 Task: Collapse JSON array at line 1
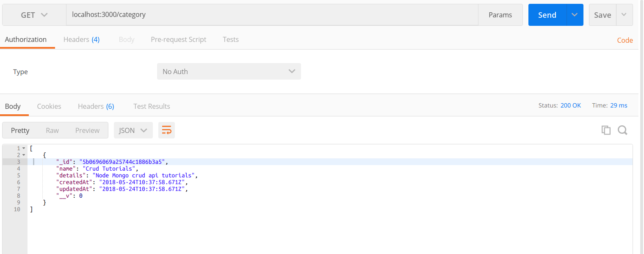(x=24, y=148)
